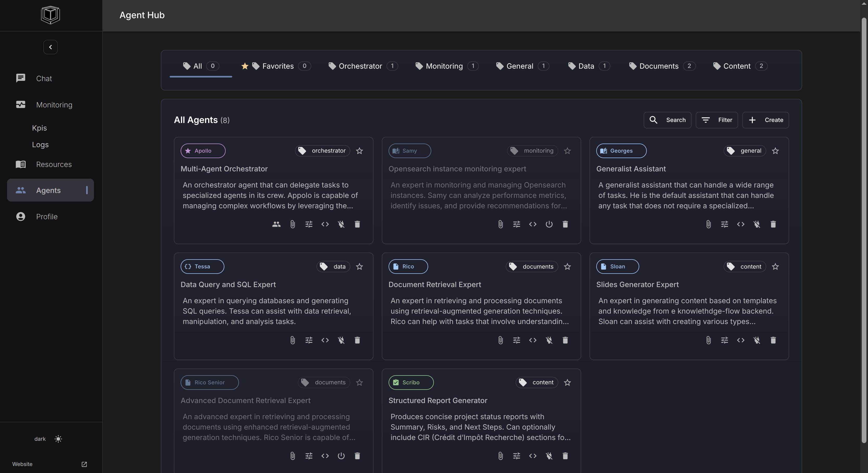
Task: Favorite the Apollo agent with star
Action: click(359, 151)
